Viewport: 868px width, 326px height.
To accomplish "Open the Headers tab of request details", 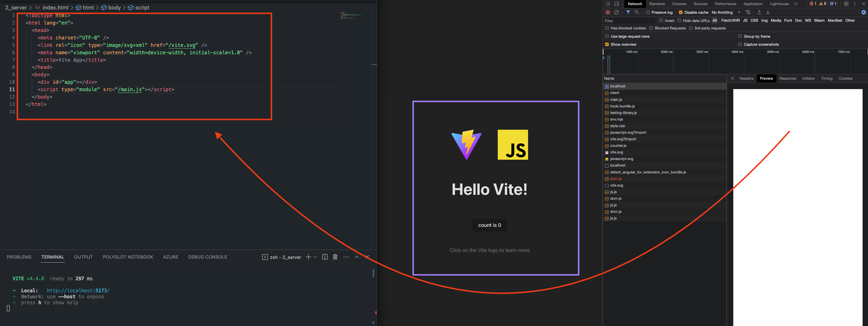I will 746,79.
